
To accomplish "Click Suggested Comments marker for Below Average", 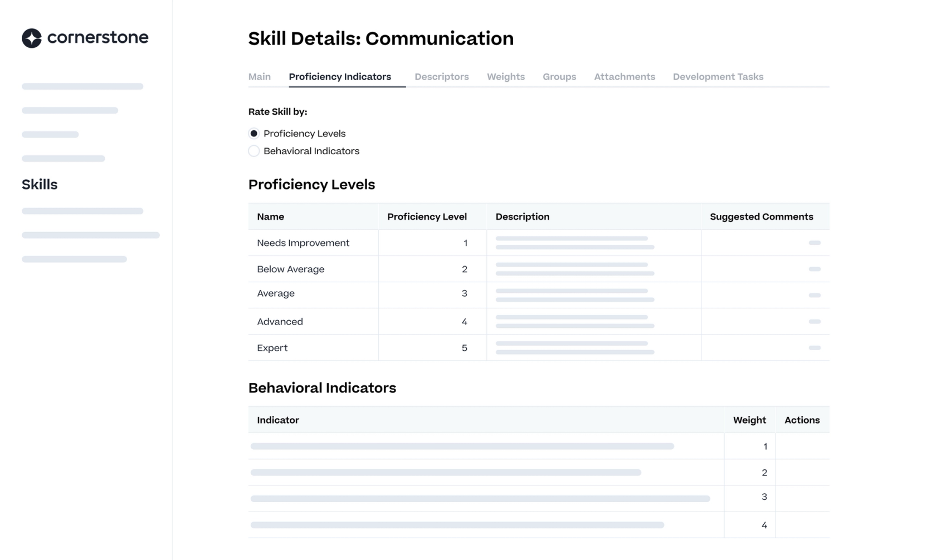I will (x=814, y=269).
